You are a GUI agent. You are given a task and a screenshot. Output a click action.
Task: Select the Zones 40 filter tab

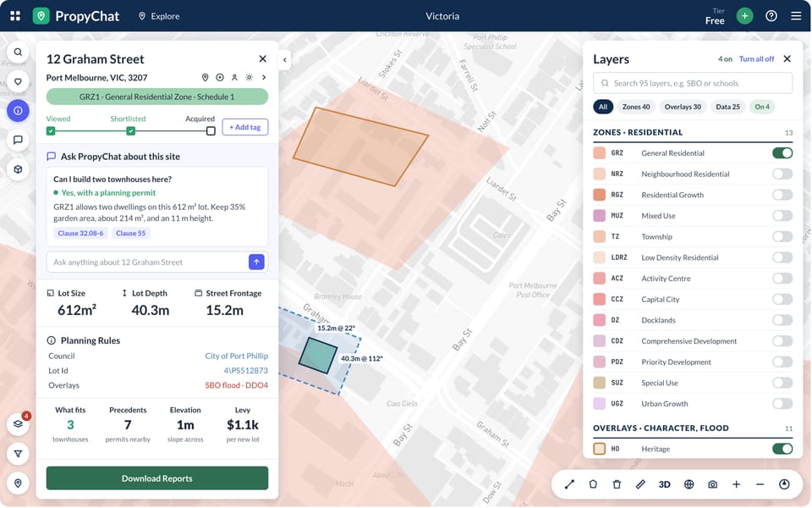pyautogui.click(x=636, y=107)
